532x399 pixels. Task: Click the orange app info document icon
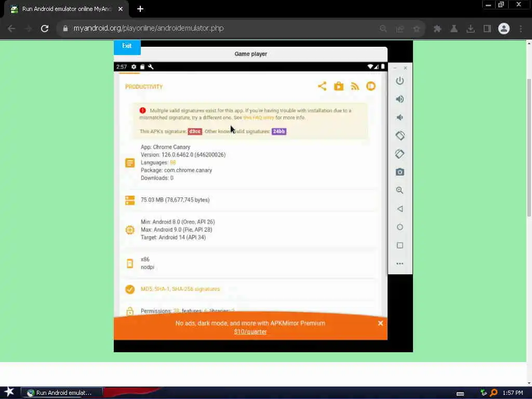tap(130, 163)
